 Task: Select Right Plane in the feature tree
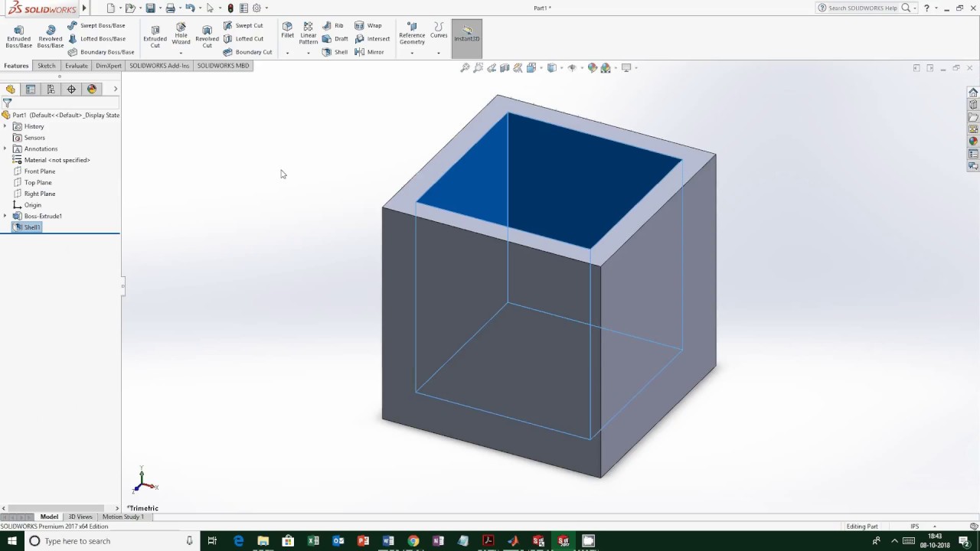34,194
